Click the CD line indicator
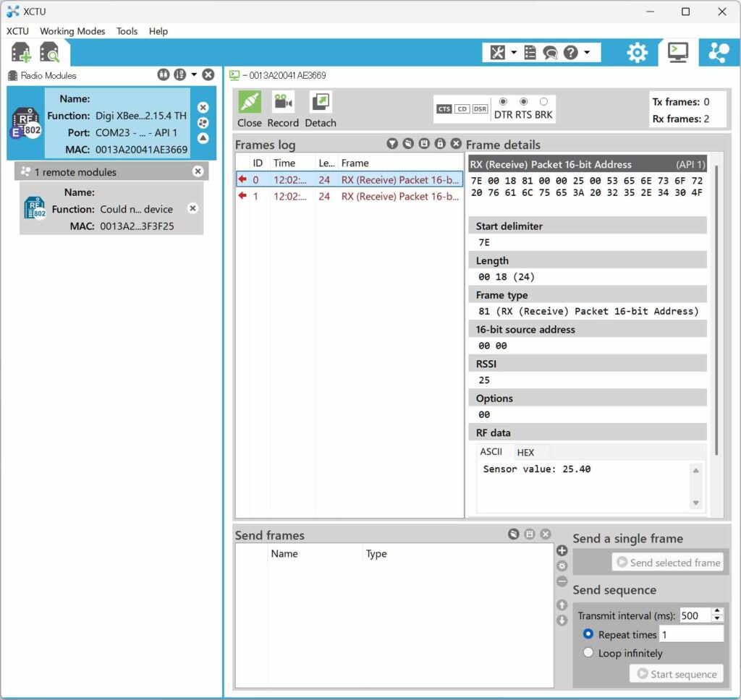 pos(462,109)
